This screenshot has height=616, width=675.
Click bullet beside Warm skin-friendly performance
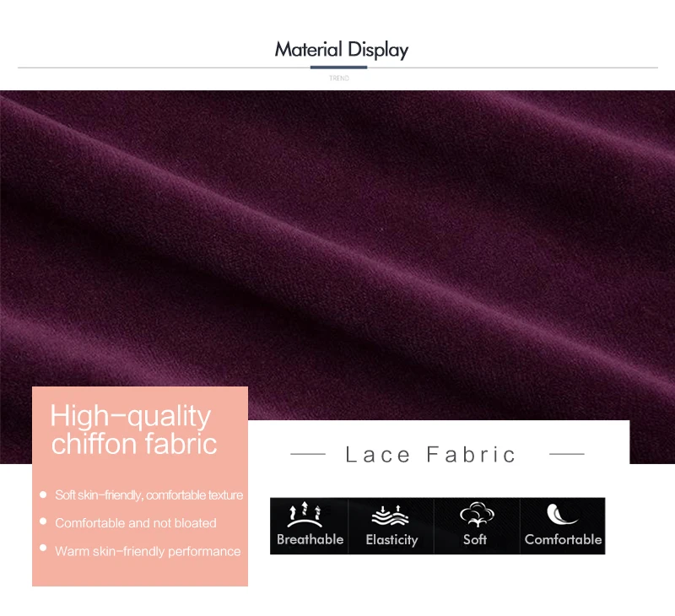pyautogui.click(x=43, y=548)
